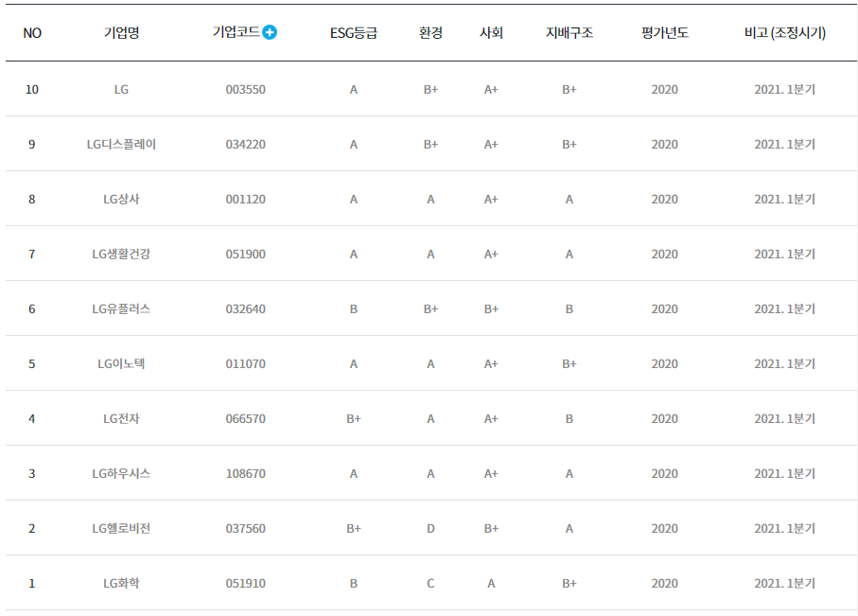This screenshot has width=858, height=616.
Task: Click the blue plus icon beside 기업코드
Action: click(x=270, y=32)
